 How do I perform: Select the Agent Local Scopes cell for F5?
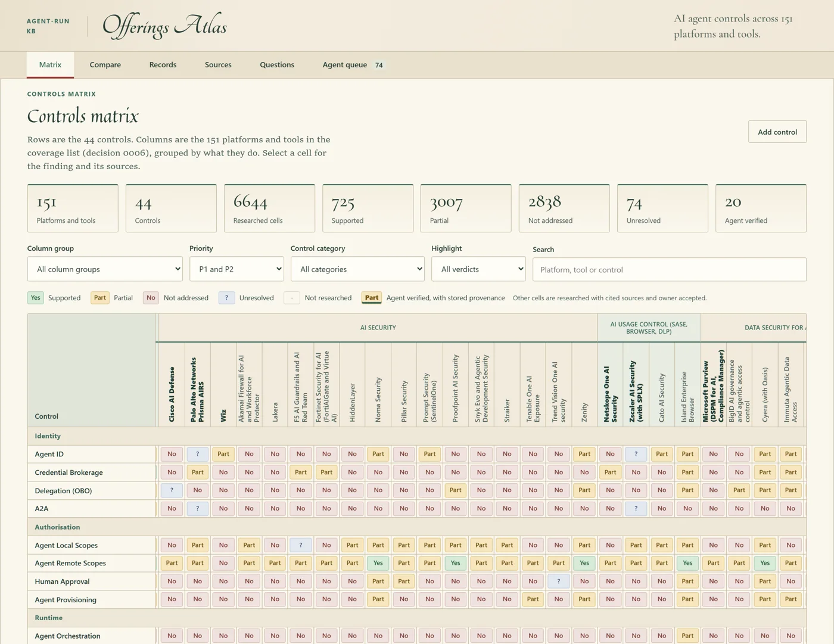click(301, 545)
